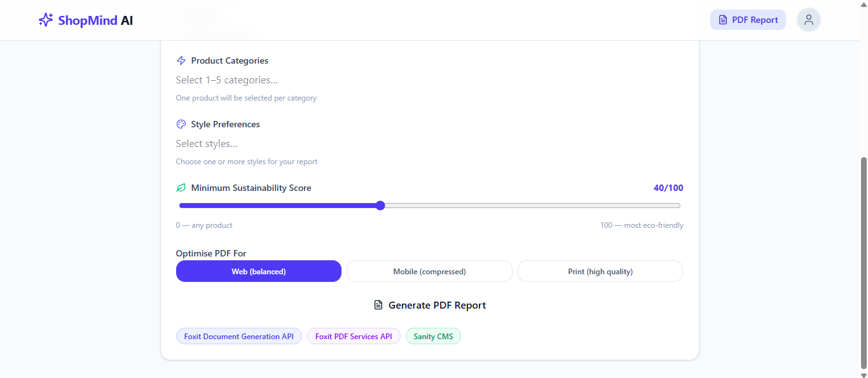Click the Foxit PDF Services API tag
Screen dimensions: 868x378
click(354, 337)
